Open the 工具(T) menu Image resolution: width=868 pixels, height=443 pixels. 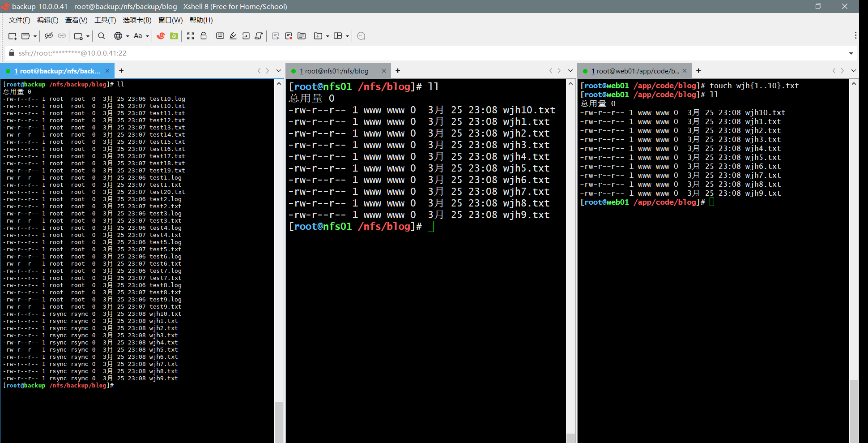click(105, 20)
